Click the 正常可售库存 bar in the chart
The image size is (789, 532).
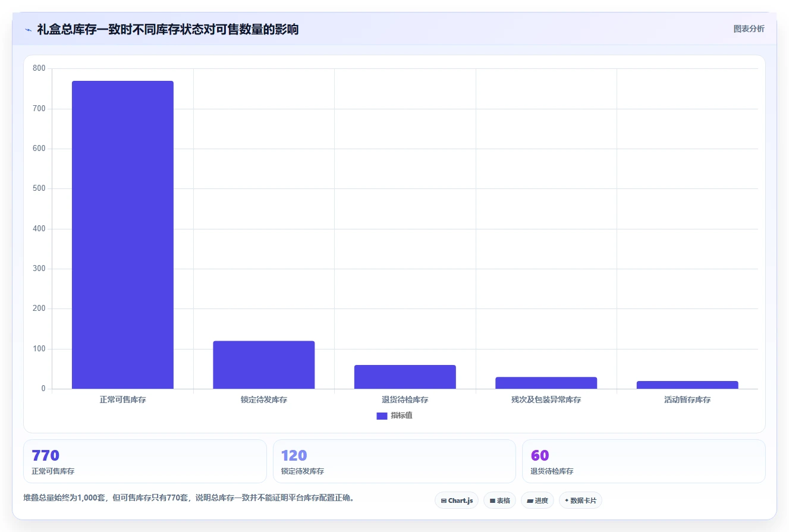122,235
